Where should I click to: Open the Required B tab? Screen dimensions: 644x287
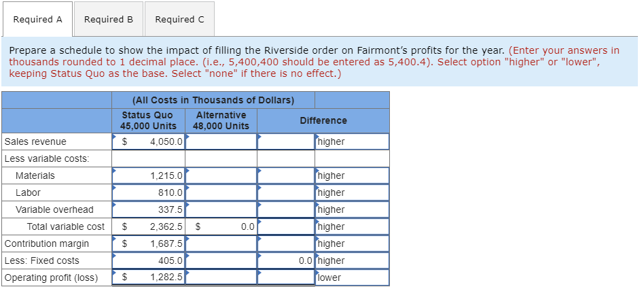pyautogui.click(x=109, y=19)
